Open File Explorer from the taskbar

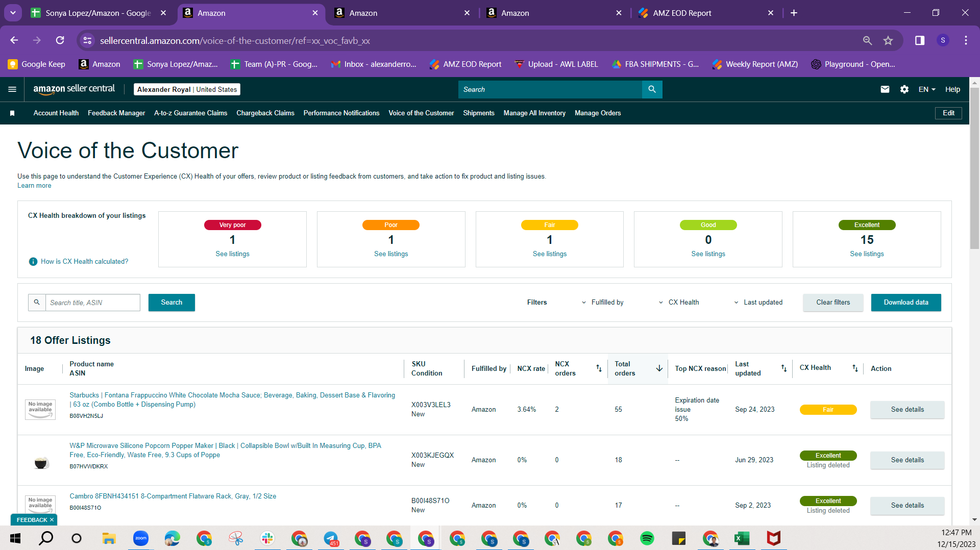[109, 538]
